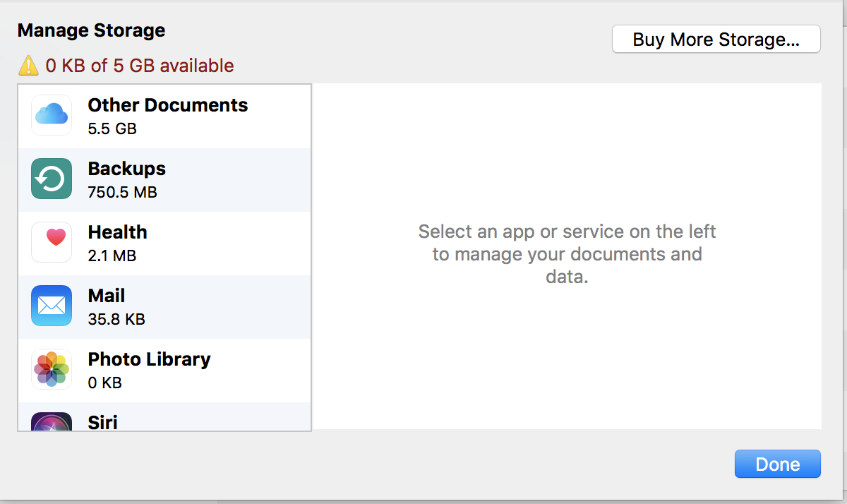The image size is (847, 504).
Task: Click the Photo Library 0 KB value
Action: coord(105,383)
